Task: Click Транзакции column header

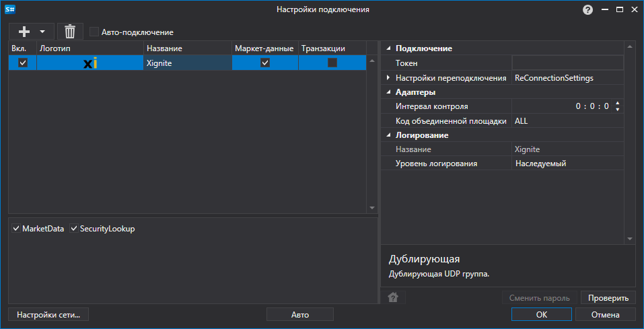Action: click(332, 48)
